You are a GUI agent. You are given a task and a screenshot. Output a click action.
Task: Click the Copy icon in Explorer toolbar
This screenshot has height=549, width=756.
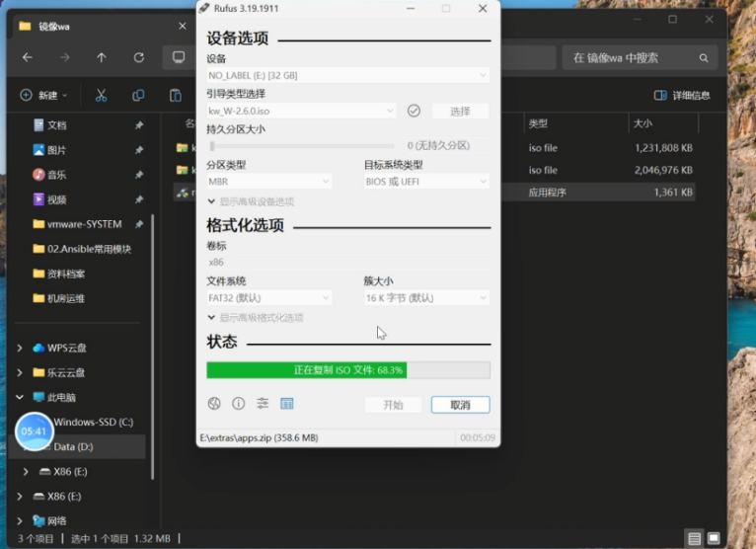[x=138, y=96]
